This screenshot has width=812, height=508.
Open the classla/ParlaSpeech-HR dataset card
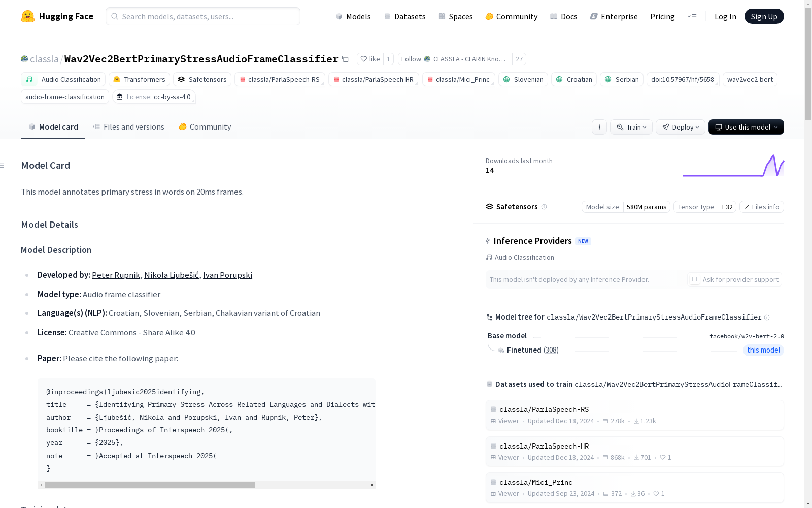point(634,452)
